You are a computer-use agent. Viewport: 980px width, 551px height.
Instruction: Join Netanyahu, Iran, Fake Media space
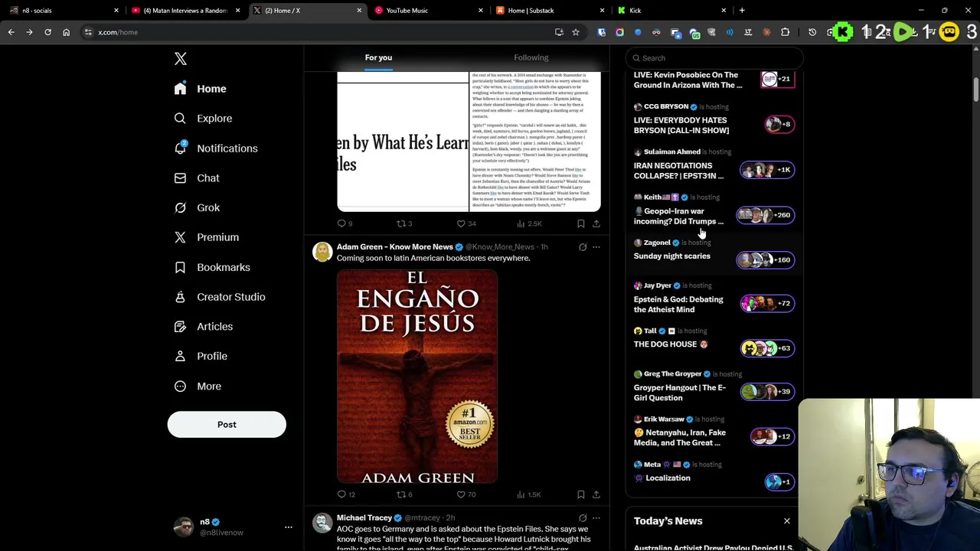click(x=714, y=432)
